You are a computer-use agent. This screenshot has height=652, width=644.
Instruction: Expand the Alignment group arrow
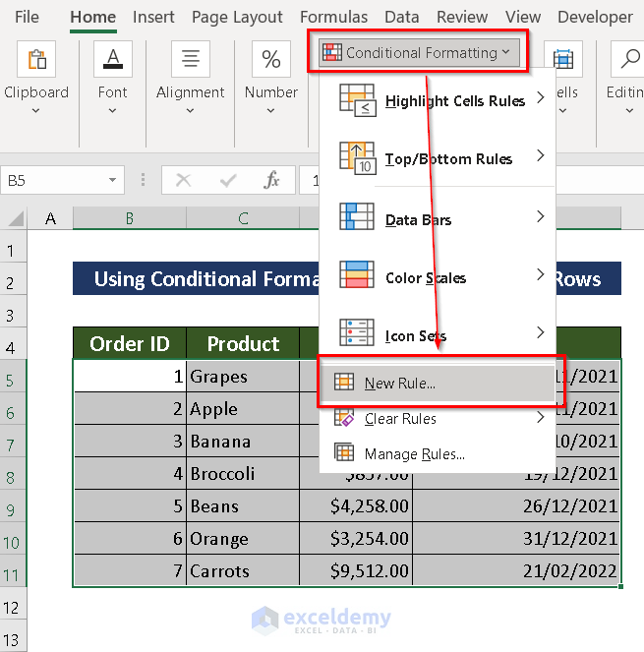(190, 110)
